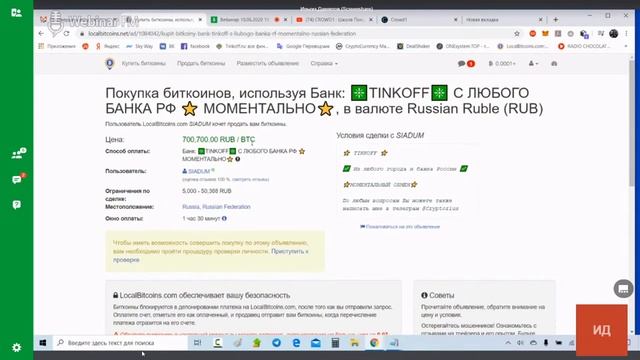The width and height of the screenshot is (640, 360).
Task: Switch to Chrome in the taskbar
Action: coord(374,343)
